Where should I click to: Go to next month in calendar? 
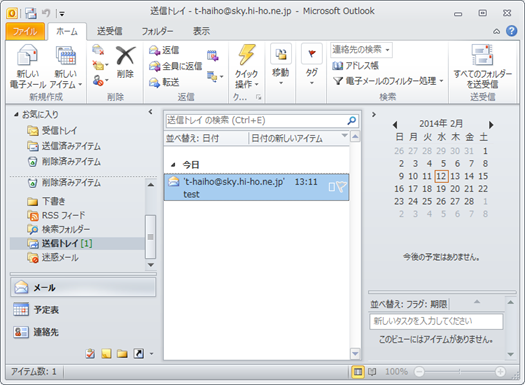click(491, 125)
